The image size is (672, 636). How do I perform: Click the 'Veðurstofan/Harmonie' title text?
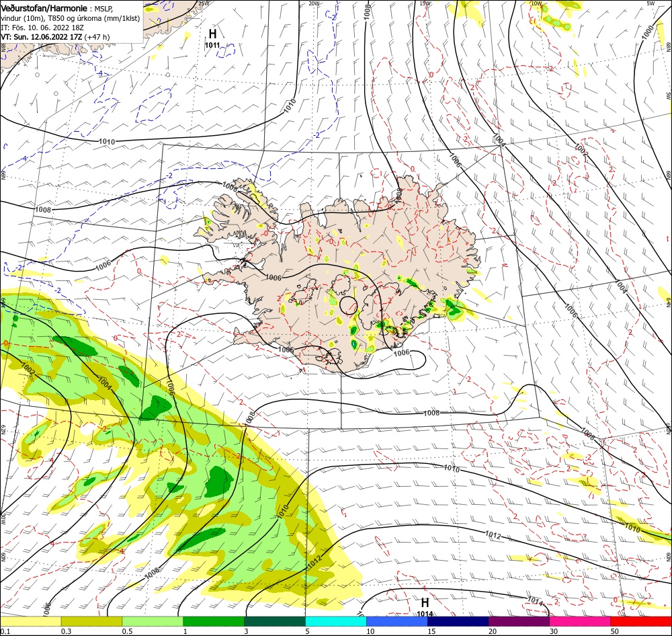point(44,8)
